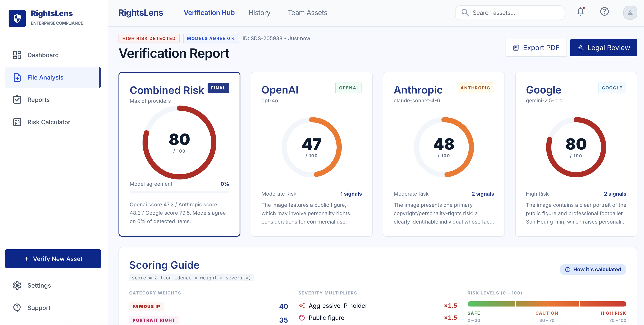Click the notifications bell icon
This screenshot has height=325, width=644.
[580, 12]
